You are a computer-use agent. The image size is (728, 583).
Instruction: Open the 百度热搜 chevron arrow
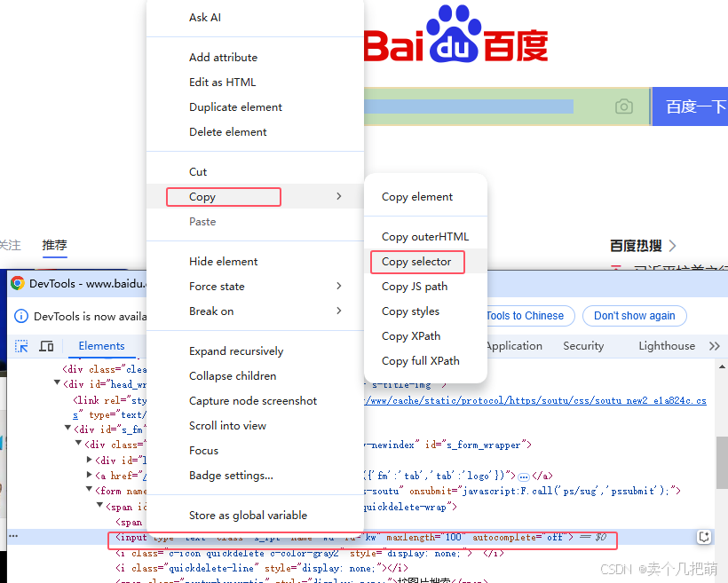coord(672,246)
